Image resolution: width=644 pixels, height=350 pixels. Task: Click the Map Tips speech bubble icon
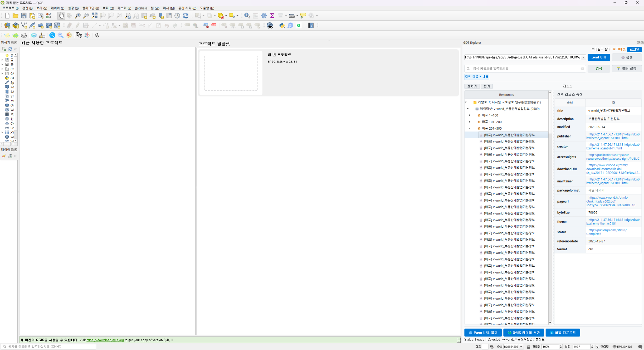(303, 16)
